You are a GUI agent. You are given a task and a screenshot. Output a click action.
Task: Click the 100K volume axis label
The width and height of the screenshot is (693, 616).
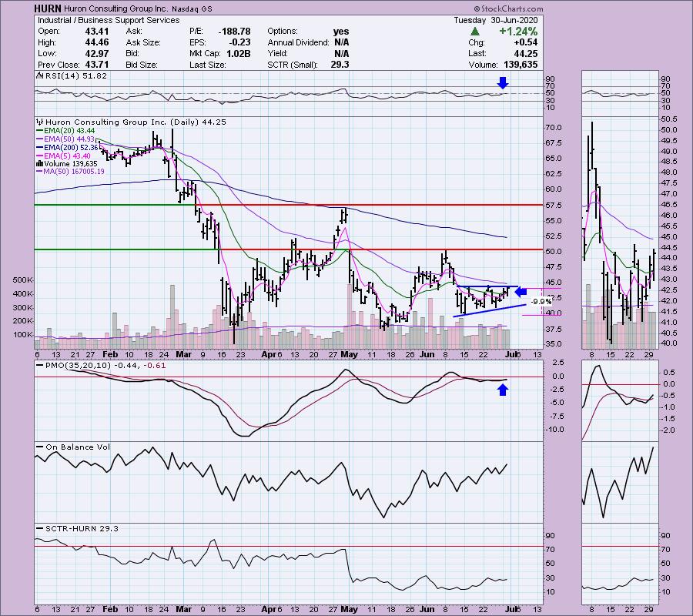23,335
